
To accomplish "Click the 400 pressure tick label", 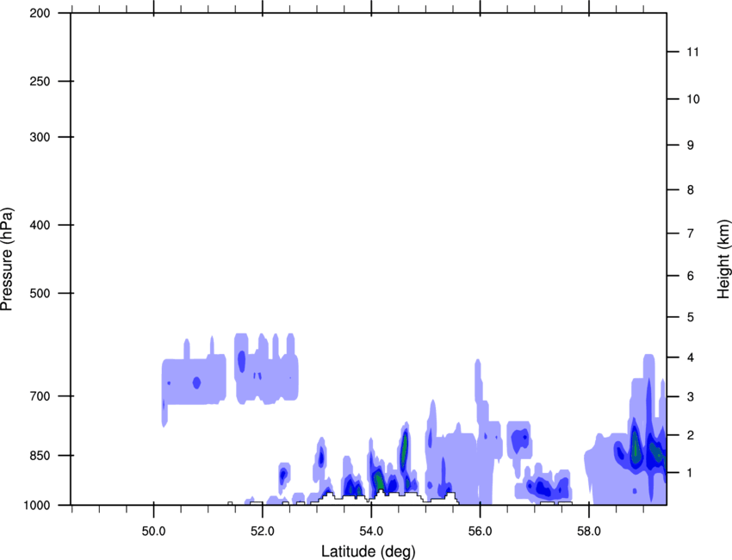I will click(x=40, y=225).
